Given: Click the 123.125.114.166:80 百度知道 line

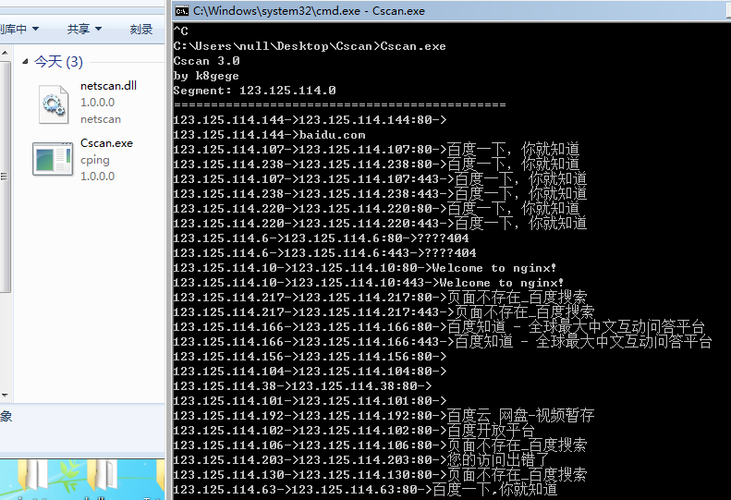Looking at the screenshot, I should point(439,327).
